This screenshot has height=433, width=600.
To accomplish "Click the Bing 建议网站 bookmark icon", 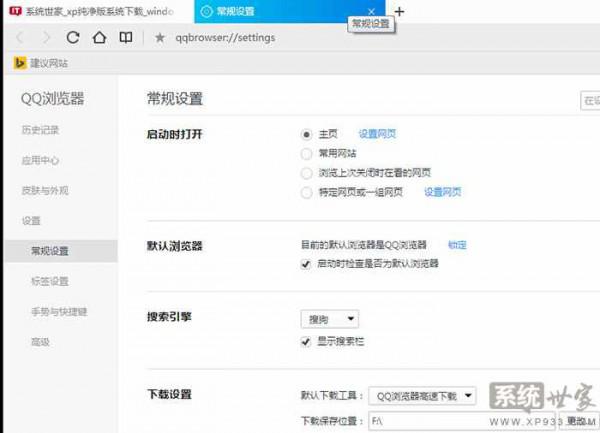I will pos(20,63).
